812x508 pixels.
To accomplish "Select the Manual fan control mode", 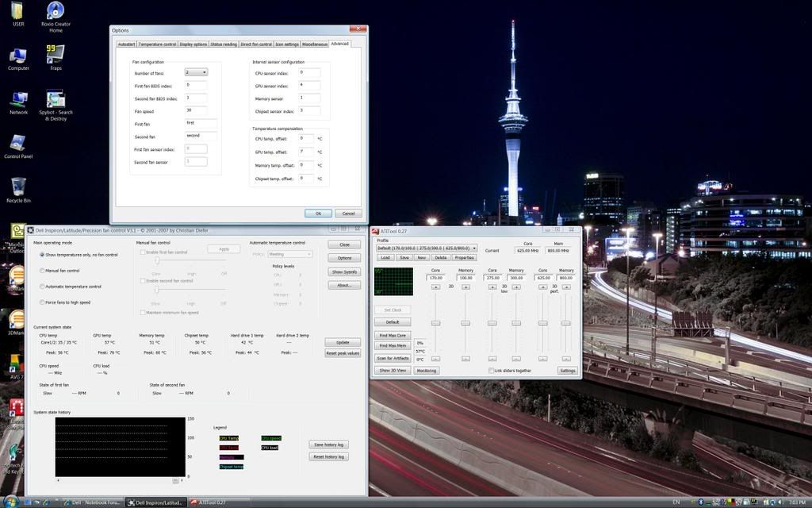I will [x=42, y=271].
